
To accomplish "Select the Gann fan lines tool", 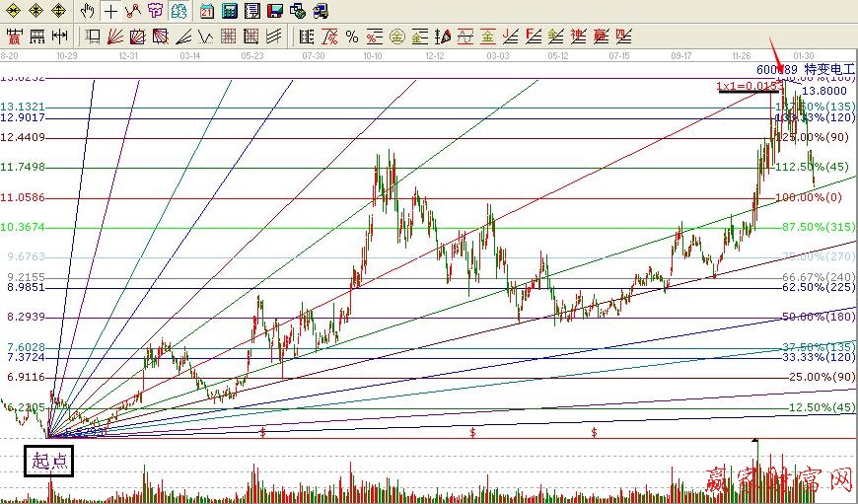I will tap(115, 36).
